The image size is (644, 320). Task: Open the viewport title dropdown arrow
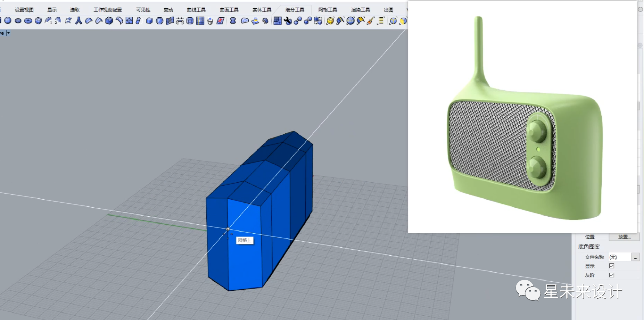8,33
